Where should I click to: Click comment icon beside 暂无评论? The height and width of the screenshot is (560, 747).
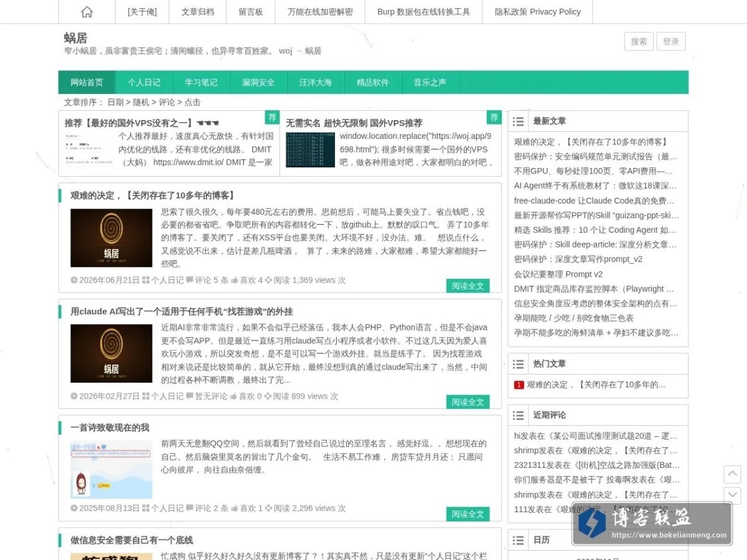pyautogui.click(x=189, y=396)
